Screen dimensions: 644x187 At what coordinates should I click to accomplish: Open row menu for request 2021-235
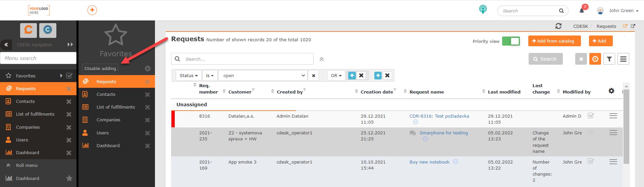coord(613,132)
